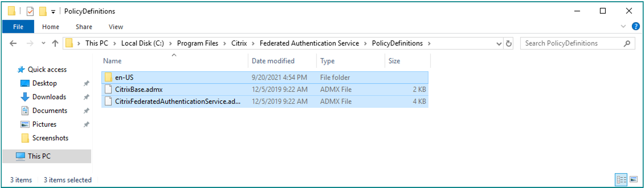Screen dimensions: 644x188
Task: Click the Back navigation arrow
Action: coord(13,43)
